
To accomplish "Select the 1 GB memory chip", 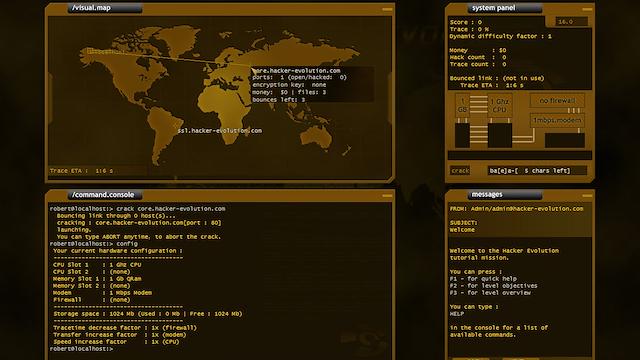I will pos(462,105).
